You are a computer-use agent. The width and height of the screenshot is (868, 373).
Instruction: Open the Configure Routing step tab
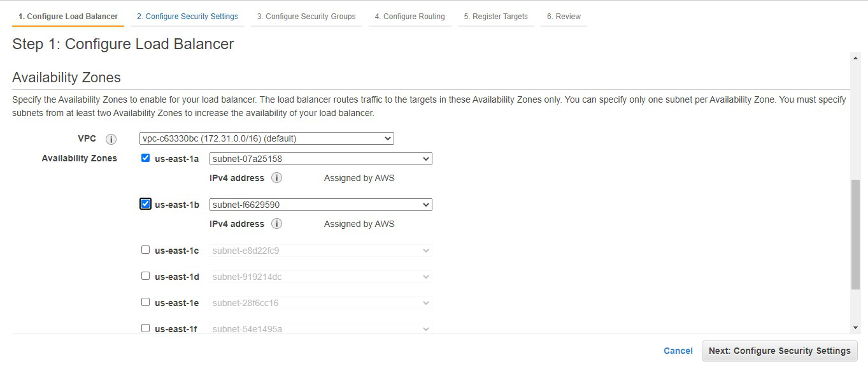click(x=409, y=17)
